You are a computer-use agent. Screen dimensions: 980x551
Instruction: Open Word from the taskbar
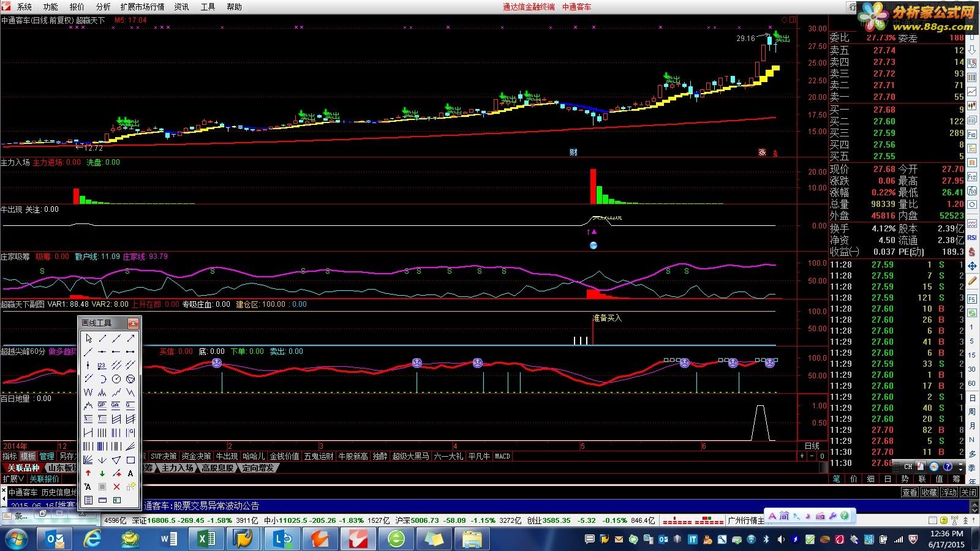click(168, 539)
